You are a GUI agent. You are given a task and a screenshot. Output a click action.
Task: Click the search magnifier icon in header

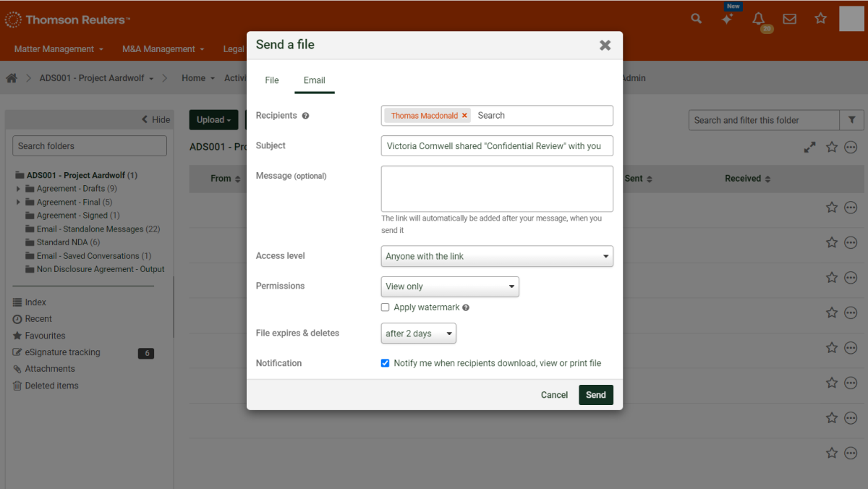696,19
